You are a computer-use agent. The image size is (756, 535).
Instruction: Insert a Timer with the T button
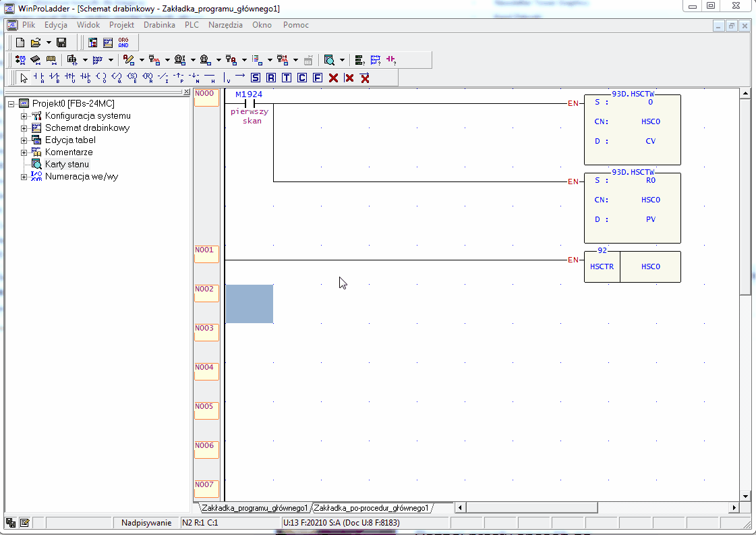click(287, 78)
